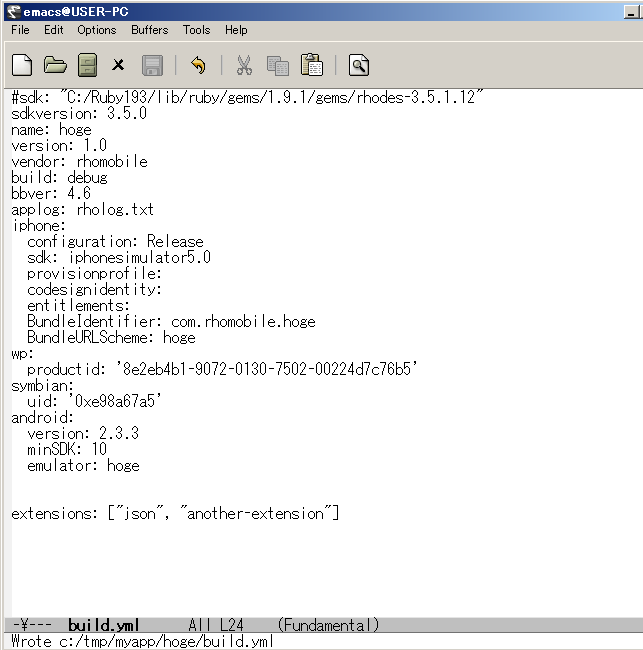The image size is (643, 650).
Task: Click 'wp:' section line
Action: (x=22, y=354)
